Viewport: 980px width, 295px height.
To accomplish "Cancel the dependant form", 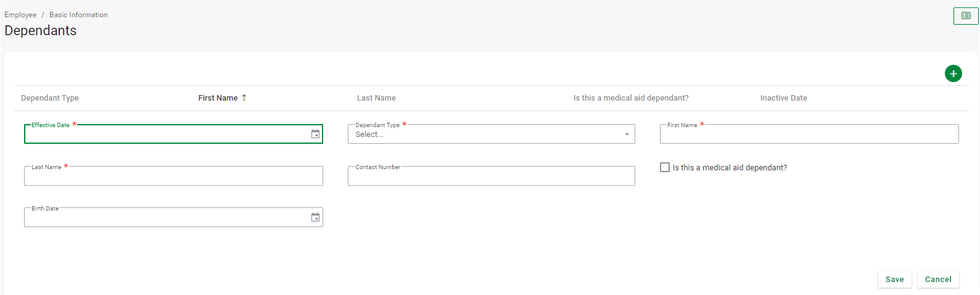I will click(937, 279).
